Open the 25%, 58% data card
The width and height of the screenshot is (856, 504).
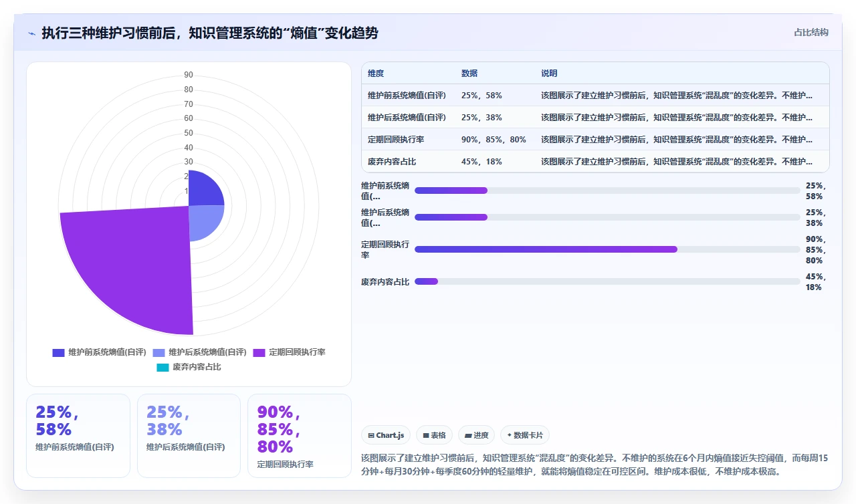(78, 436)
